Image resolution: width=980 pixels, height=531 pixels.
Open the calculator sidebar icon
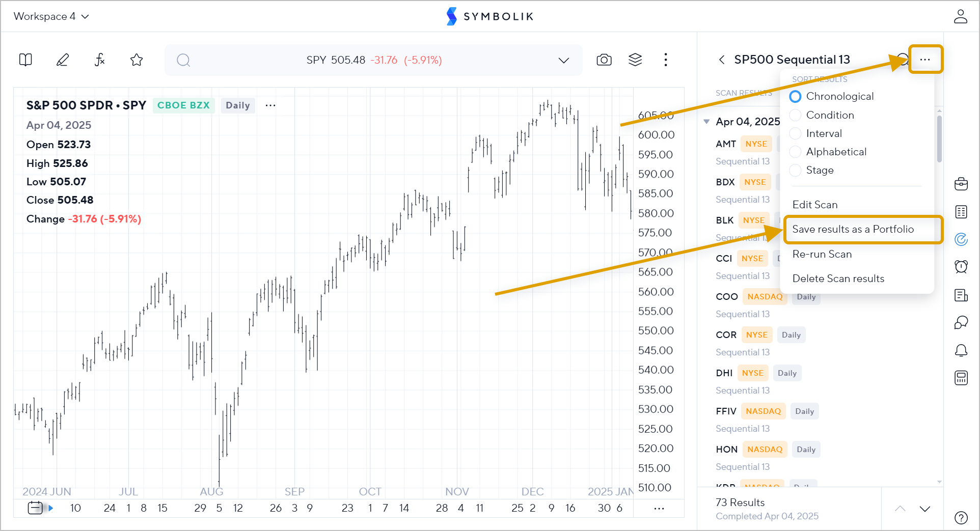[961, 378]
